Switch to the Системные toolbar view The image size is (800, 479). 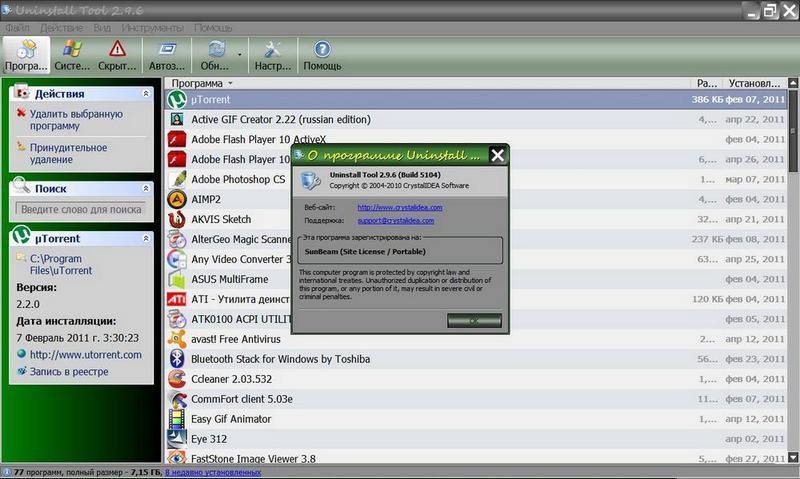coord(72,56)
